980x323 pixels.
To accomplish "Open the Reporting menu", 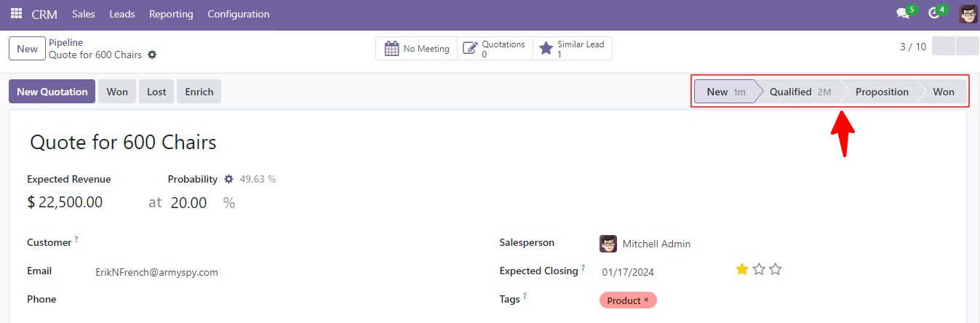I will click(x=171, y=14).
